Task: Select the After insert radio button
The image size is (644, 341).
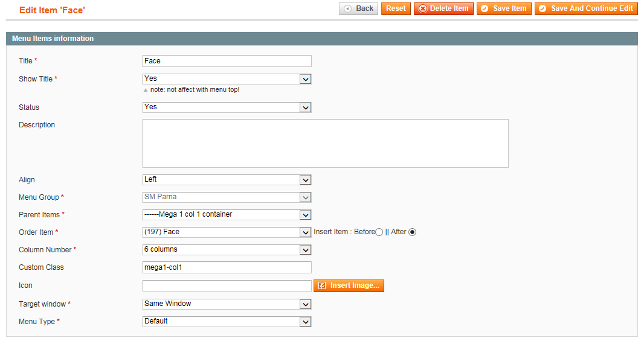Action: [413, 232]
